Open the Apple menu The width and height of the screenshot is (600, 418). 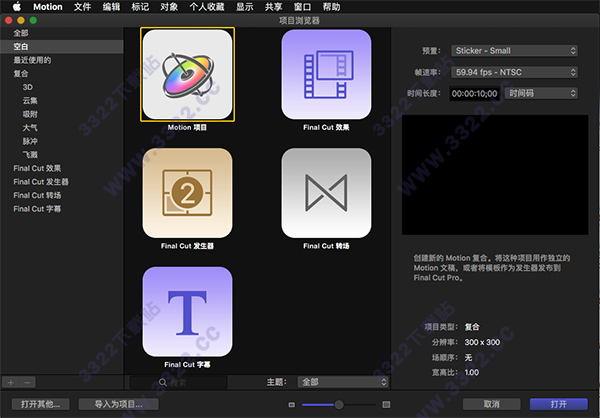coord(17,7)
